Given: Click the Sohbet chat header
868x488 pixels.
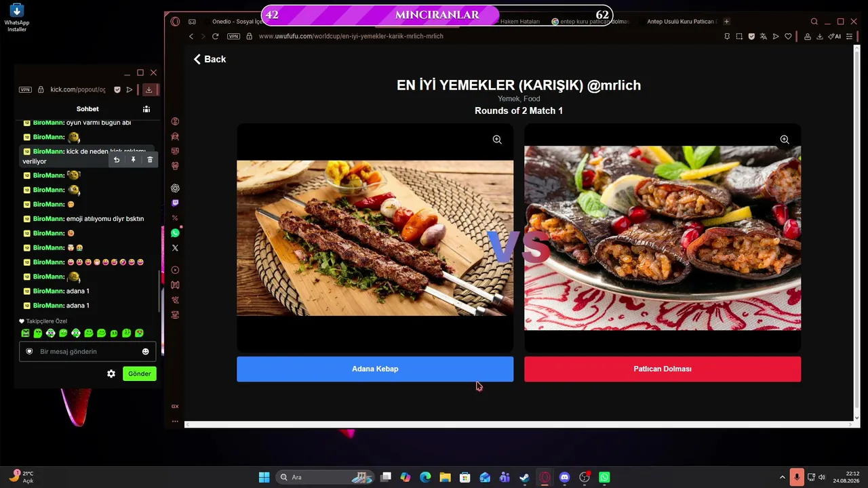Looking at the screenshot, I should point(87,108).
